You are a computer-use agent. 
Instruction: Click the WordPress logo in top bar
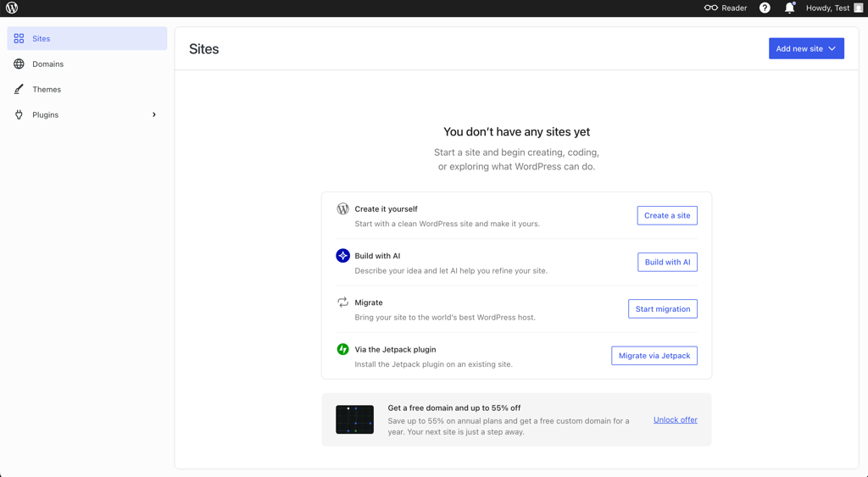pyautogui.click(x=12, y=8)
